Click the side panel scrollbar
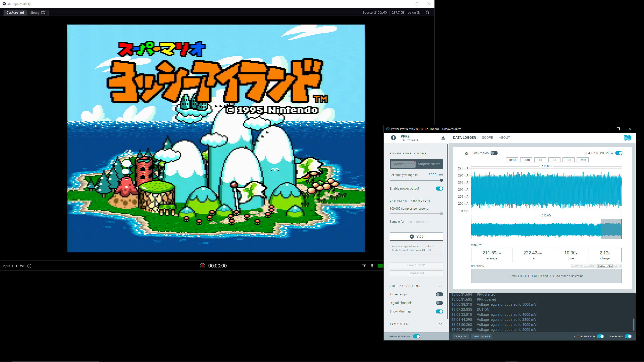Viewport: 644px width, 362px height. (447, 232)
